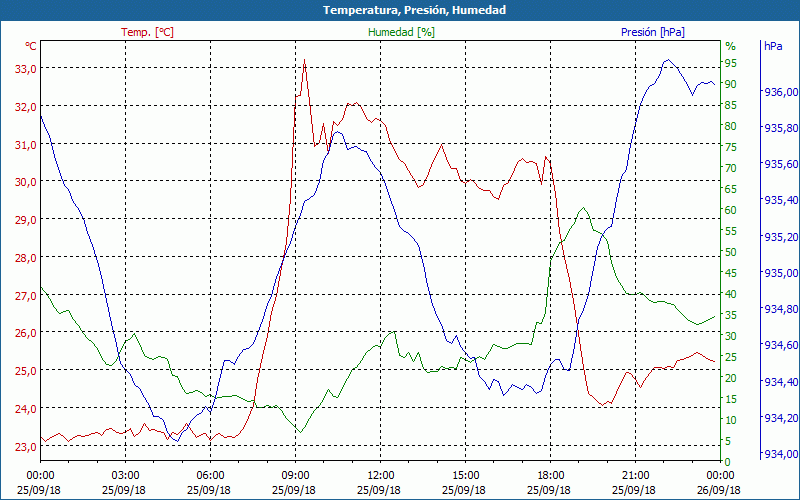The image size is (800, 500).
Task: Click the 30,0 temperature axis value
Action: 26,182
